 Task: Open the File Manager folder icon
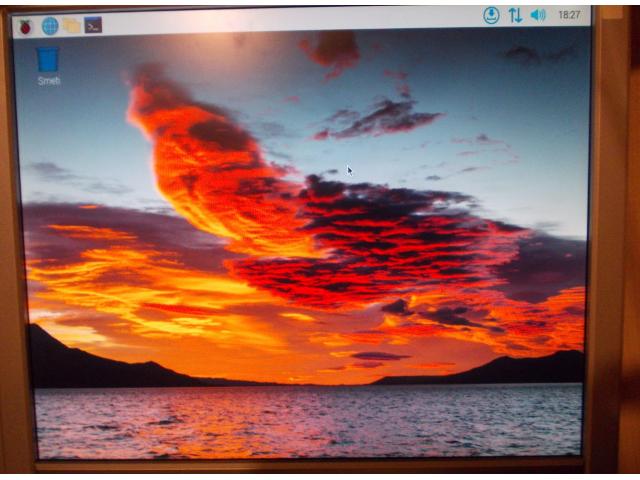(71, 25)
